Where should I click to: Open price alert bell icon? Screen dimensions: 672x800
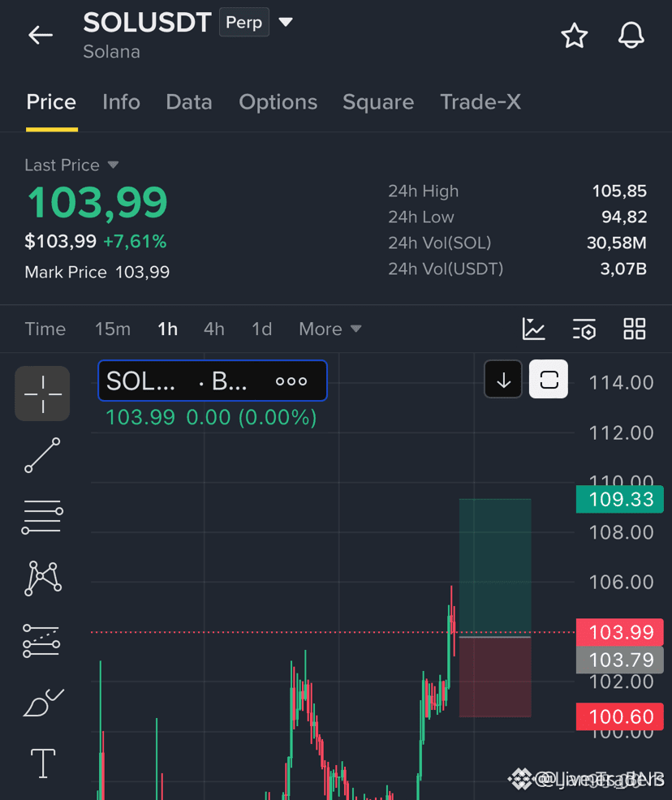coord(631,35)
